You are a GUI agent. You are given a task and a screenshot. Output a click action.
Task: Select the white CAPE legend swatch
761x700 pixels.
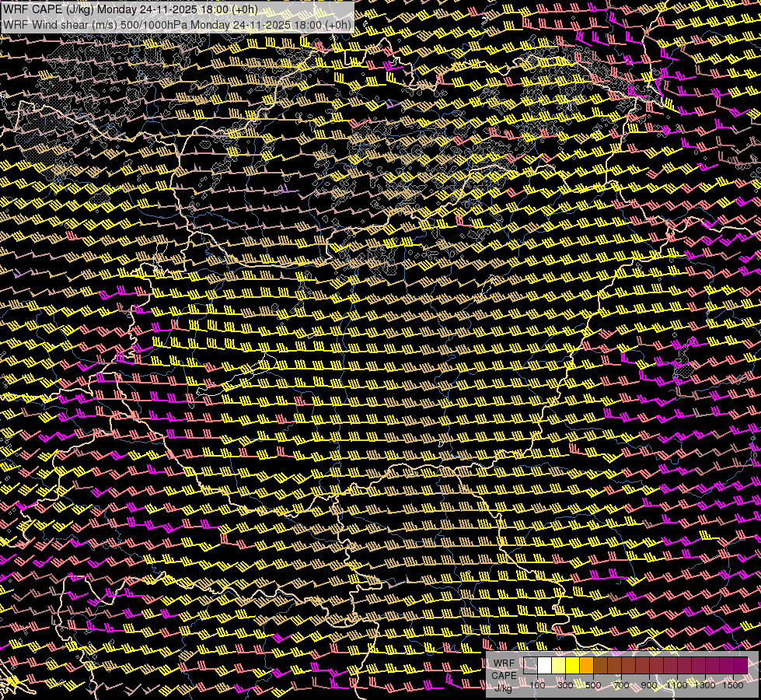545,665
